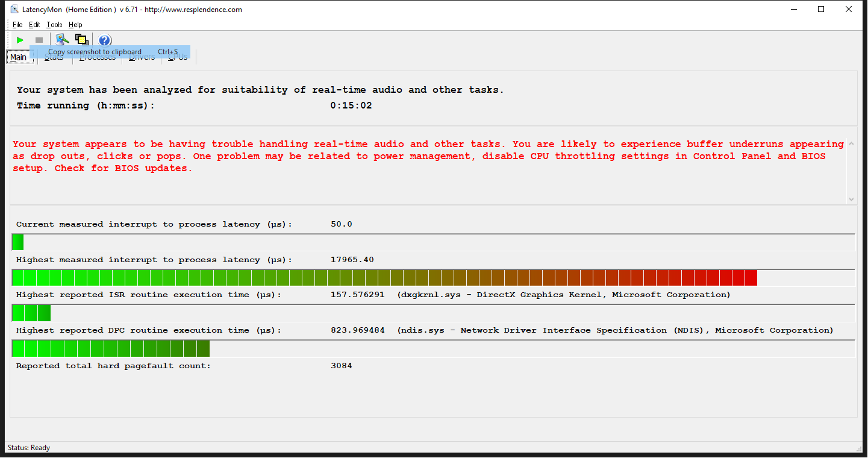Switch to the Stats tab
The width and height of the screenshot is (868, 458).
54,57
